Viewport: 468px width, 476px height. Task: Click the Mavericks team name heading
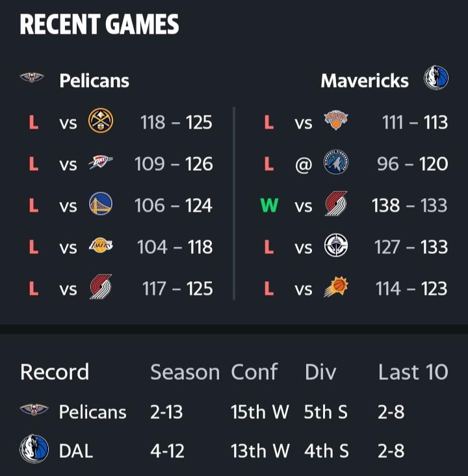(x=365, y=81)
